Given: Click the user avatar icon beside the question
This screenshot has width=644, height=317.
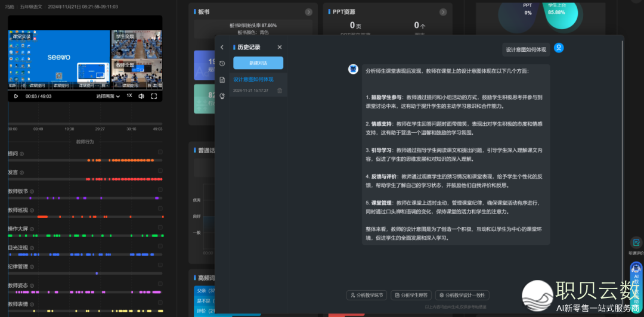Looking at the screenshot, I should coord(559,48).
